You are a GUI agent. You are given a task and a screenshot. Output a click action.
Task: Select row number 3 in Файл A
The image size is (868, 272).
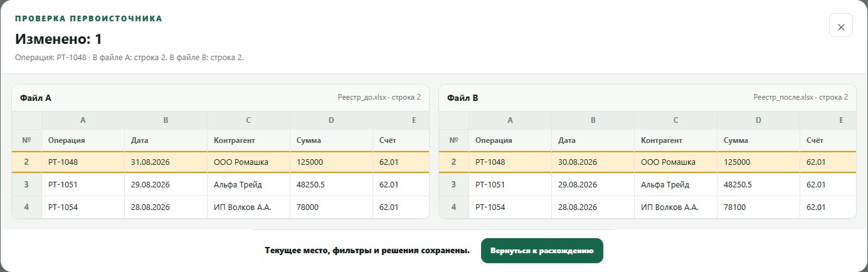click(26, 185)
